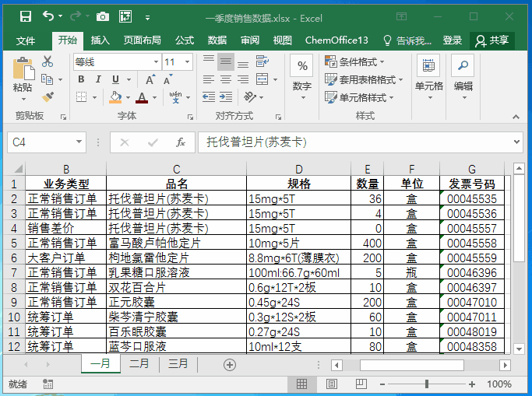The height and width of the screenshot is (396, 532).
Task: Open the text orientation tool
Action: tap(250, 97)
